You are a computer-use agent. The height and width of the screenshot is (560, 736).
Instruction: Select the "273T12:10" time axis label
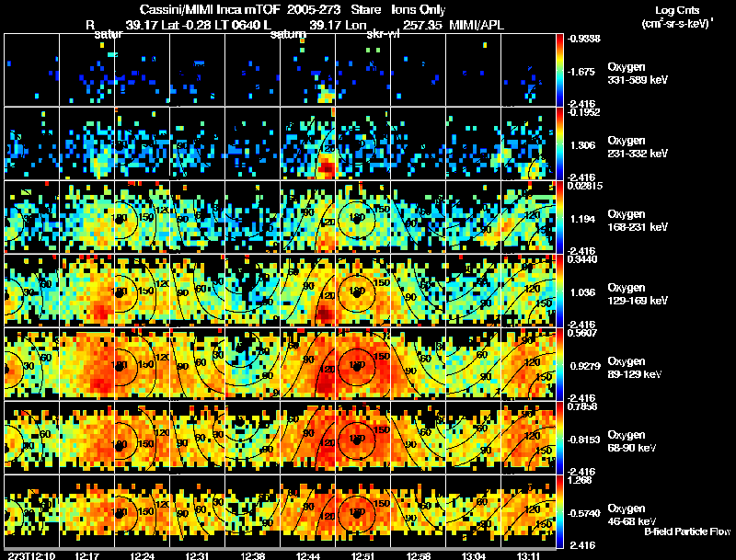coord(31,555)
